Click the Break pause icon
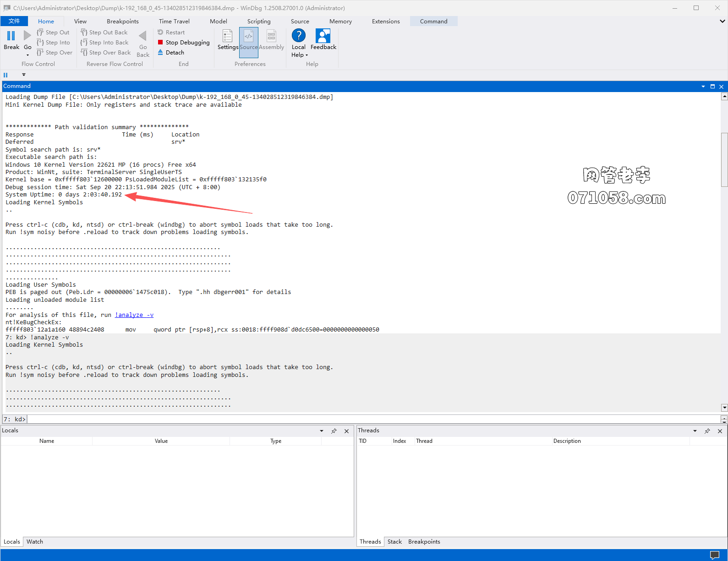The height and width of the screenshot is (561, 728). (x=11, y=36)
